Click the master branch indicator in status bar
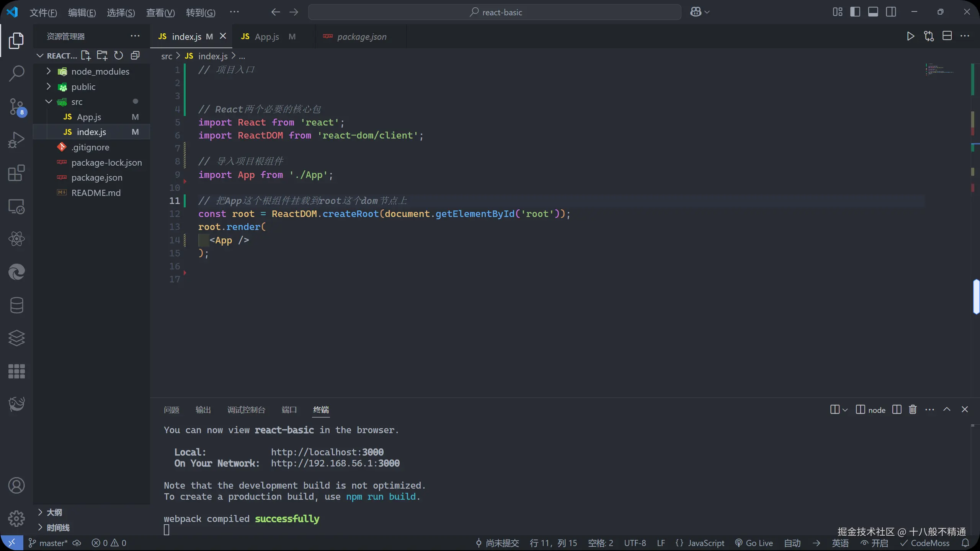The width and height of the screenshot is (980, 551). click(x=49, y=543)
